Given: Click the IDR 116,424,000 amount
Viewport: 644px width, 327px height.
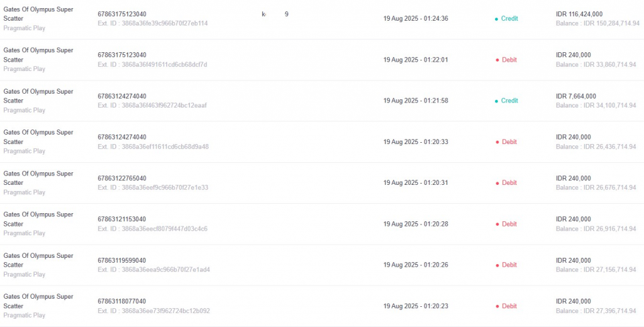Looking at the screenshot, I should (x=579, y=14).
